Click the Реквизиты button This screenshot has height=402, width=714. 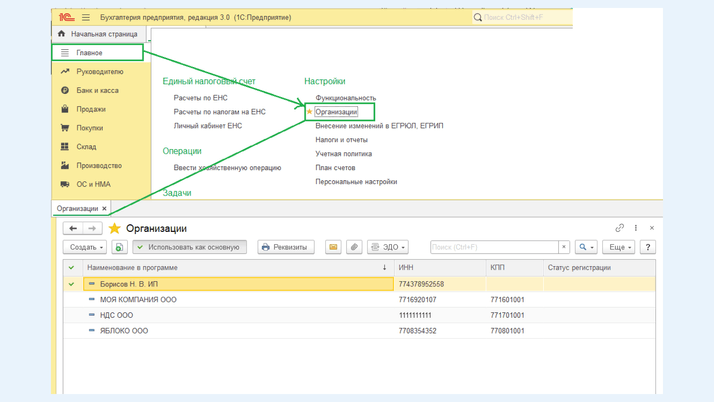coord(285,247)
